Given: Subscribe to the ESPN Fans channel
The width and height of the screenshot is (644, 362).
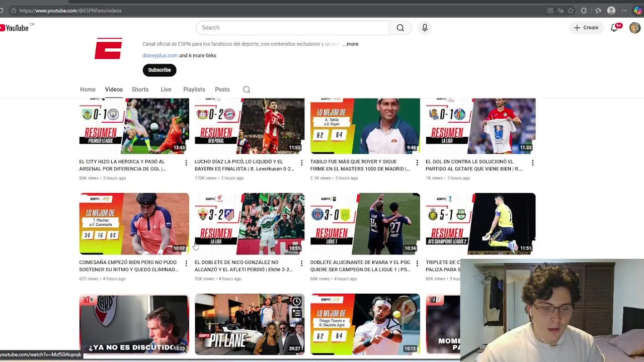Looking at the screenshot, I should click(159, 70).
